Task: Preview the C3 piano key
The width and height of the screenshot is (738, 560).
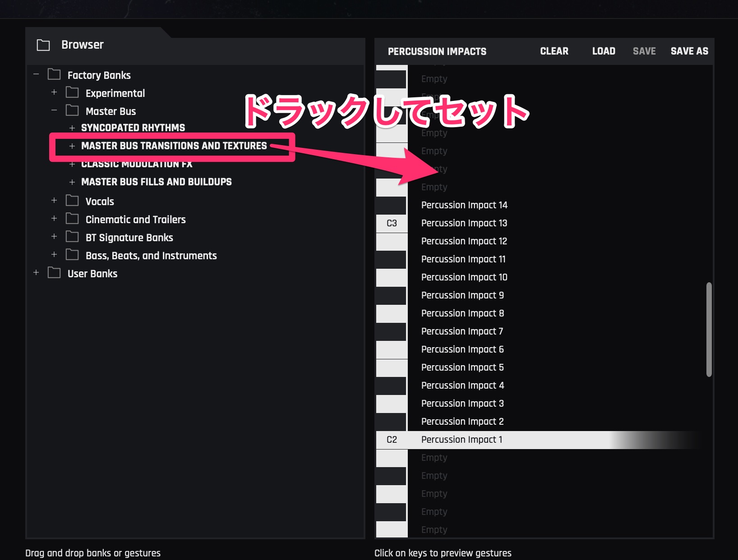Action: (x=392, y=224)
